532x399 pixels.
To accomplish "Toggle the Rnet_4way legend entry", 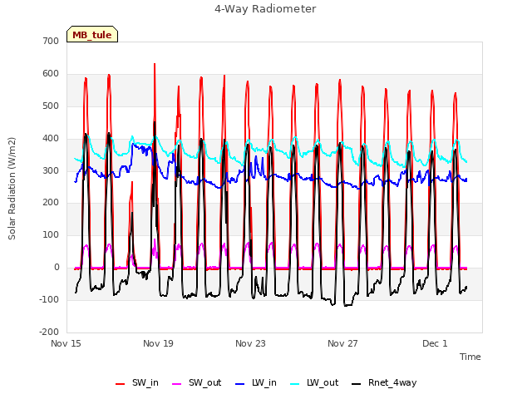I will [x=384, y=382].
